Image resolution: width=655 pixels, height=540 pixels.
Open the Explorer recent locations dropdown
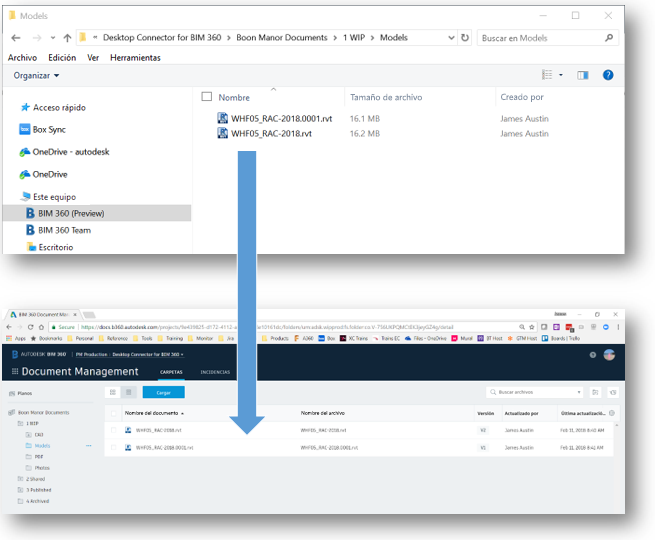(53, 38)
